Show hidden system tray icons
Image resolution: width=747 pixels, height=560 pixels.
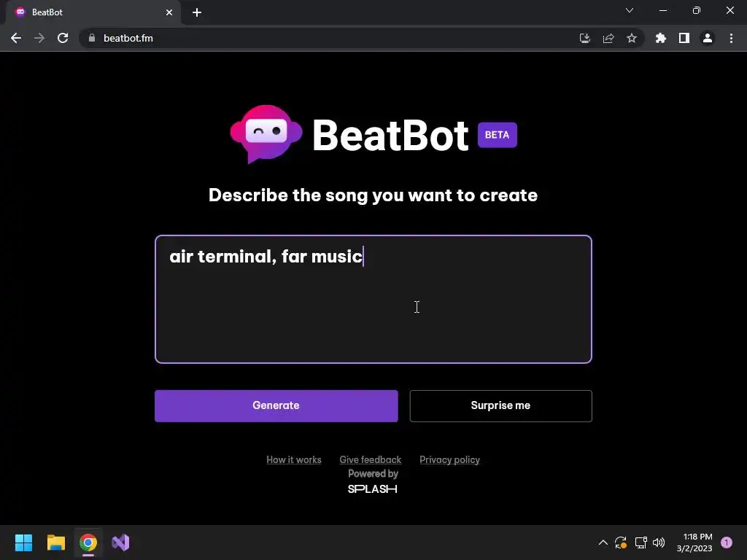pyautogui.click(x=603, y=542)
